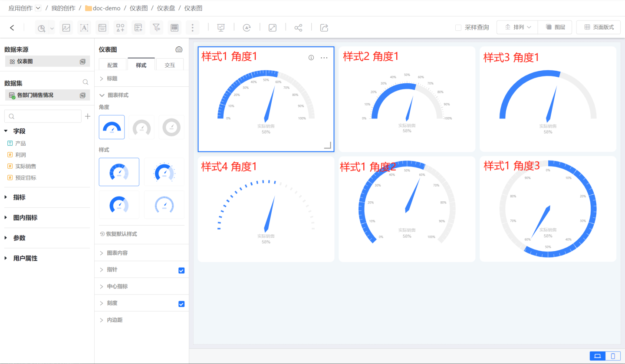Click the magnifier icon beside 数据集
The width and height of the screenshot is (625, 364).
(x=86, y=82)
